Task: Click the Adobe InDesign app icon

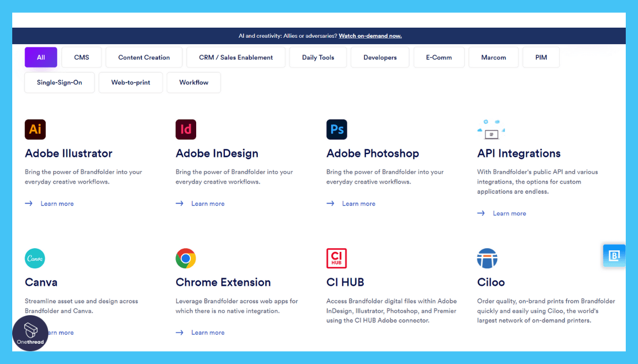Action: pos(186,129)
